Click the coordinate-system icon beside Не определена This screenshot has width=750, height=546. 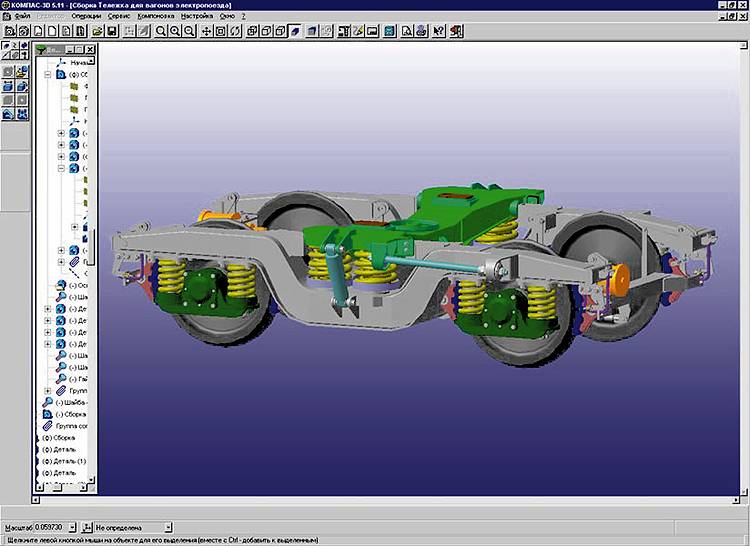pos(87,527)
